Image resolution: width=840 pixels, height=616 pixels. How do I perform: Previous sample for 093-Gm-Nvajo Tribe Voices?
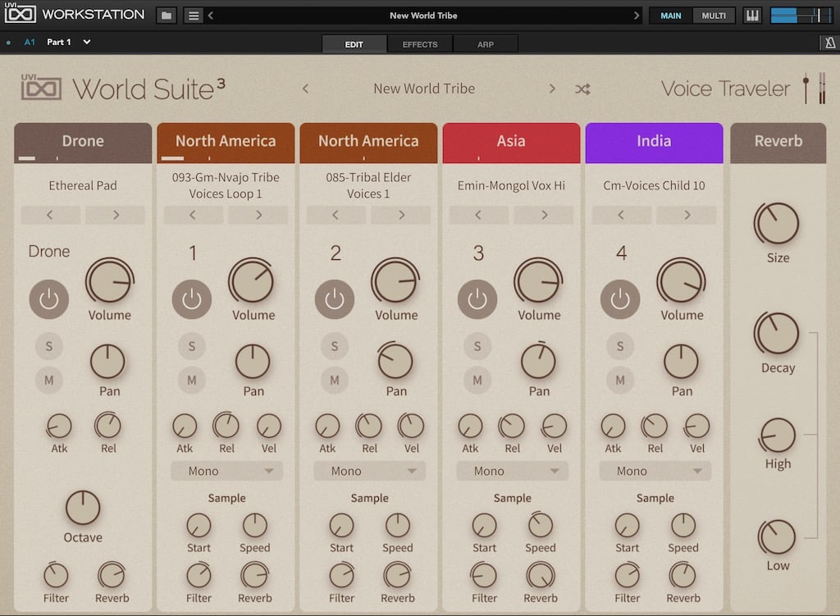tap(194, 215)
